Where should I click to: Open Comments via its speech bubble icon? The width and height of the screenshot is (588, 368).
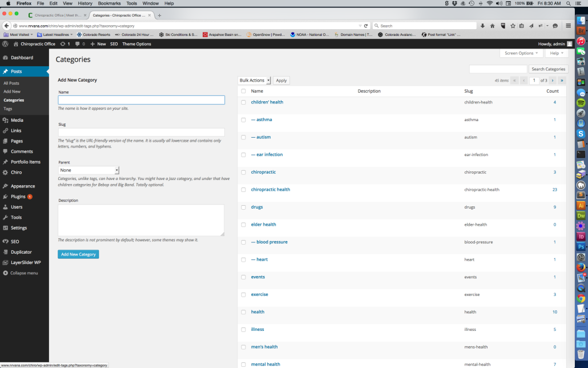click(x=5, y=151)
